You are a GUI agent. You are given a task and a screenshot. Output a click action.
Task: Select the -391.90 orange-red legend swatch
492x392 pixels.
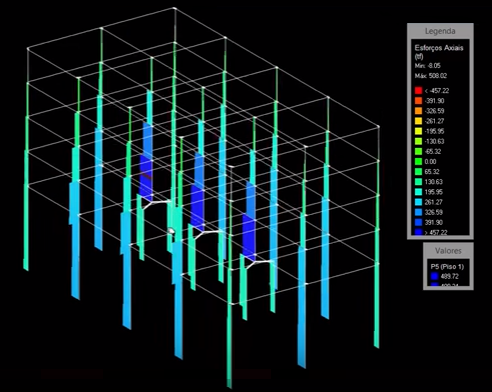click(x=418, y=101)
